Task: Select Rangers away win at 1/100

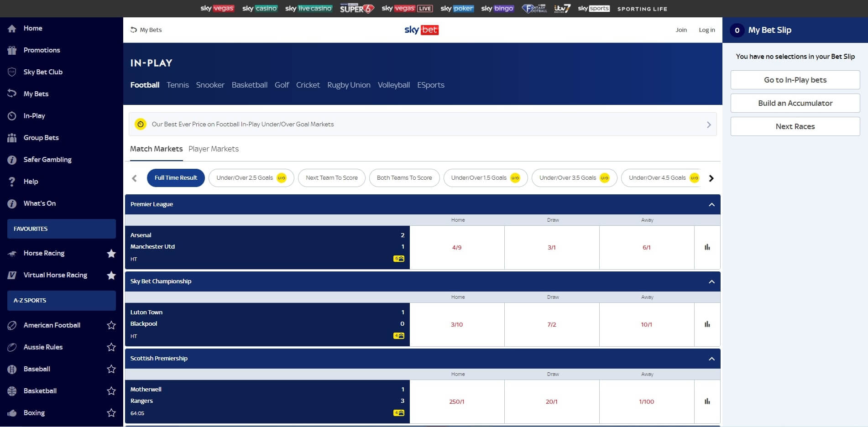Action: click(647, 401)
